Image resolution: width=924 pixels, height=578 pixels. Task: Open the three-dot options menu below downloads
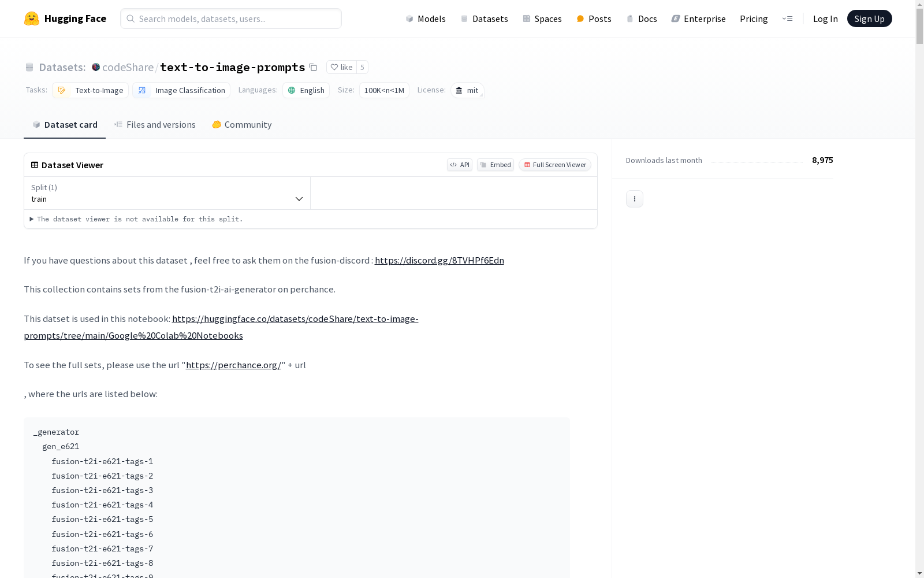tap(635, 199)
